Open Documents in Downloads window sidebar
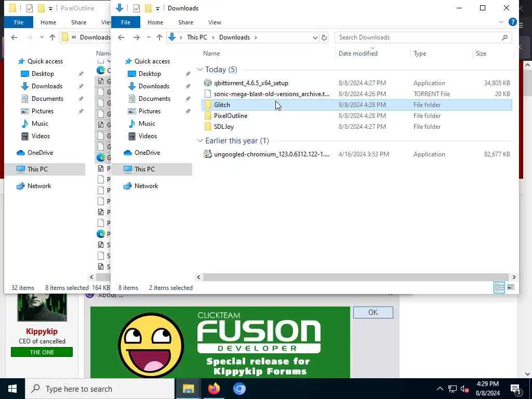The image size is (532, 399). [x=154, y=99]
